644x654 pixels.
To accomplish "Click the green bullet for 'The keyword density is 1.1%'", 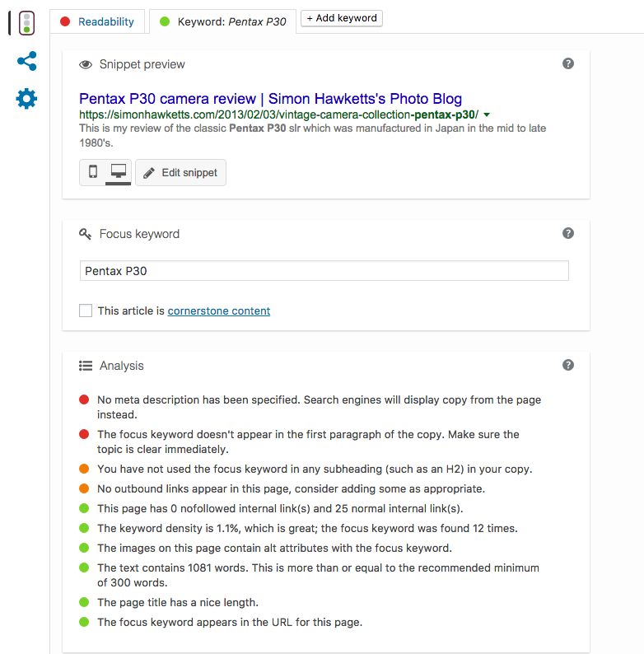I will 84,528.
